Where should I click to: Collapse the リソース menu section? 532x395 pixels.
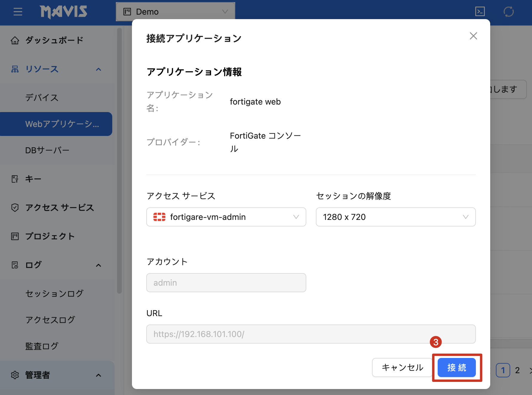(x=99, y=69)
